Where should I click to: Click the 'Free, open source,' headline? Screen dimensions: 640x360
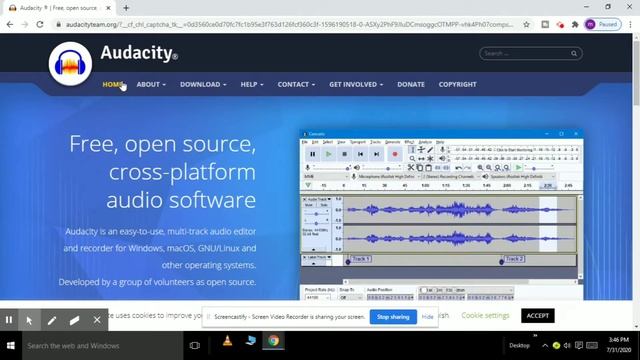pyautogui.click(x=162, y=144)
